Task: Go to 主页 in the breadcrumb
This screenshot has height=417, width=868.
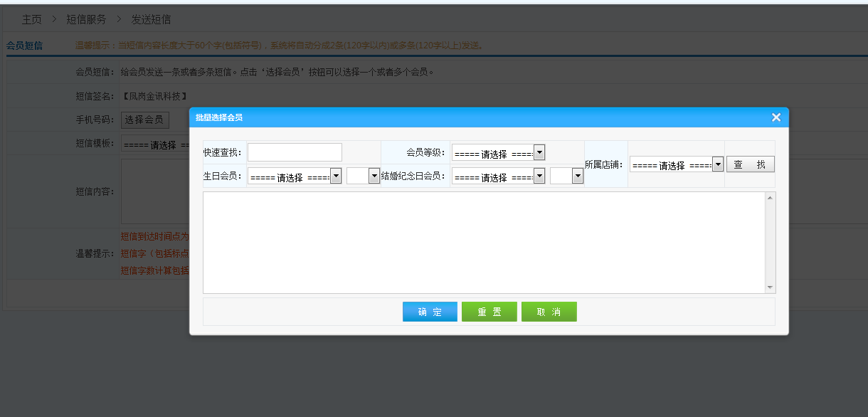Action: [x=32, y=19]
